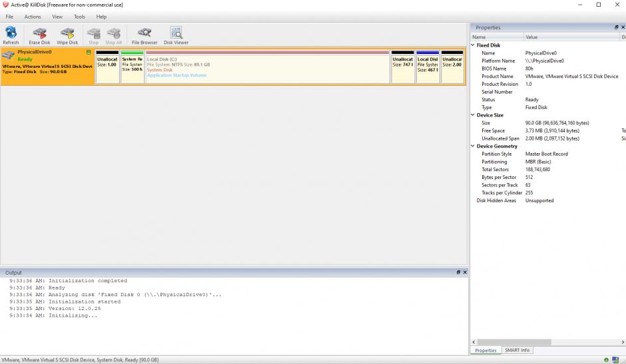Open the Actions menu
Image resolution: width=626 pixels, height=364 pixels.
point(33,17)
